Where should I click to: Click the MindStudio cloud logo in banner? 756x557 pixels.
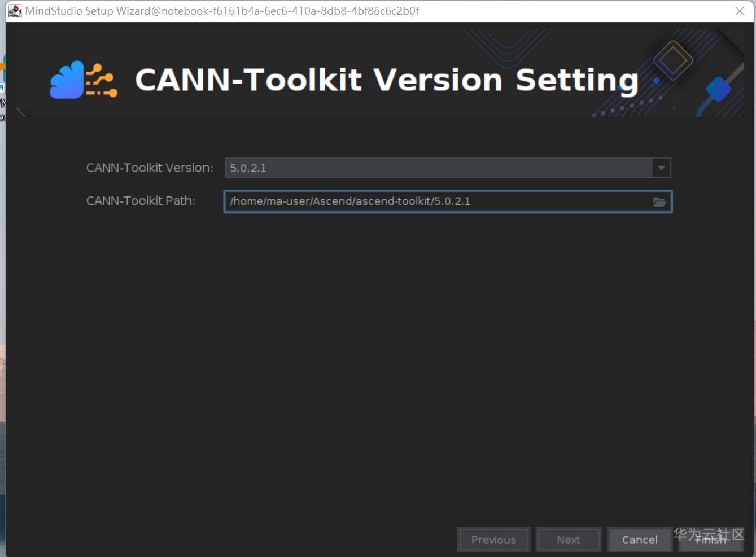coord(84,80)
